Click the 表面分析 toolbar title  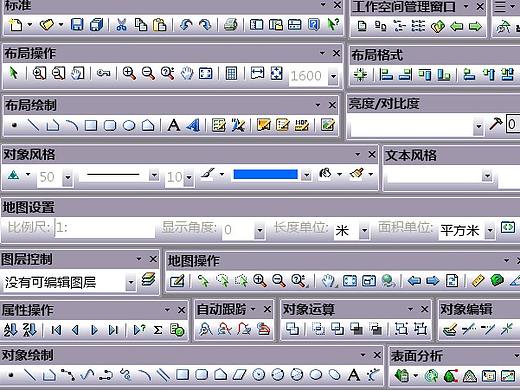click(x=417, y=356)
